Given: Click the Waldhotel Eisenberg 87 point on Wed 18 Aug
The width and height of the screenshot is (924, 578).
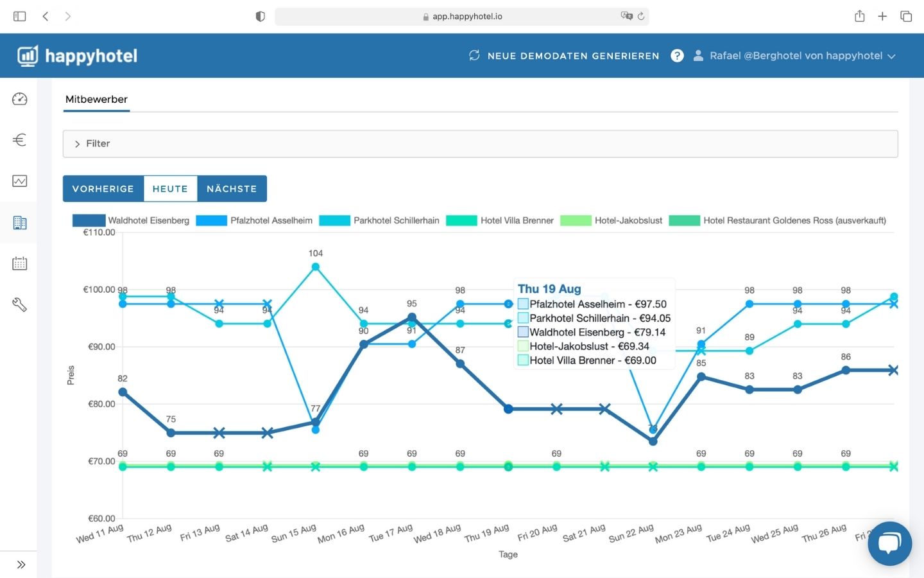Looking at the screenshot, I should tap(460, 363).
